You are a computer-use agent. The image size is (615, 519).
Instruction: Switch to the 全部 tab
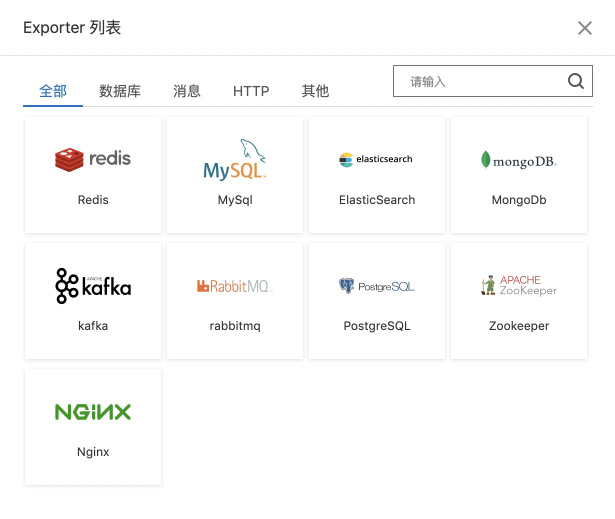click(x=53, y=91)
